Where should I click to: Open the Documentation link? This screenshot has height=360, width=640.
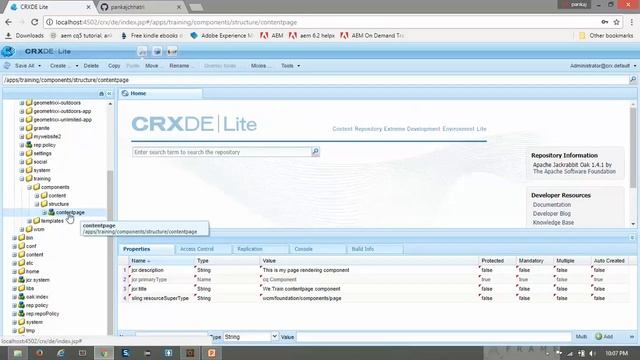552,204
